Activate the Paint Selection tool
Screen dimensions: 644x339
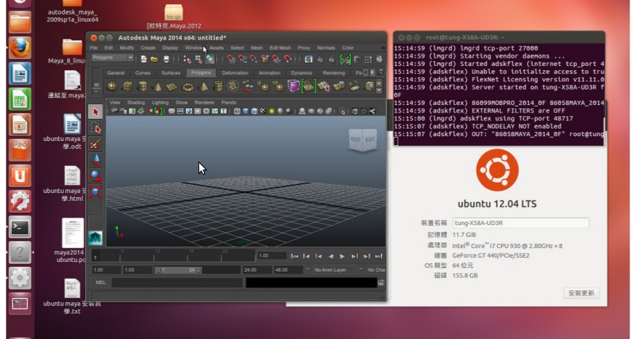(x=95, y=144)
